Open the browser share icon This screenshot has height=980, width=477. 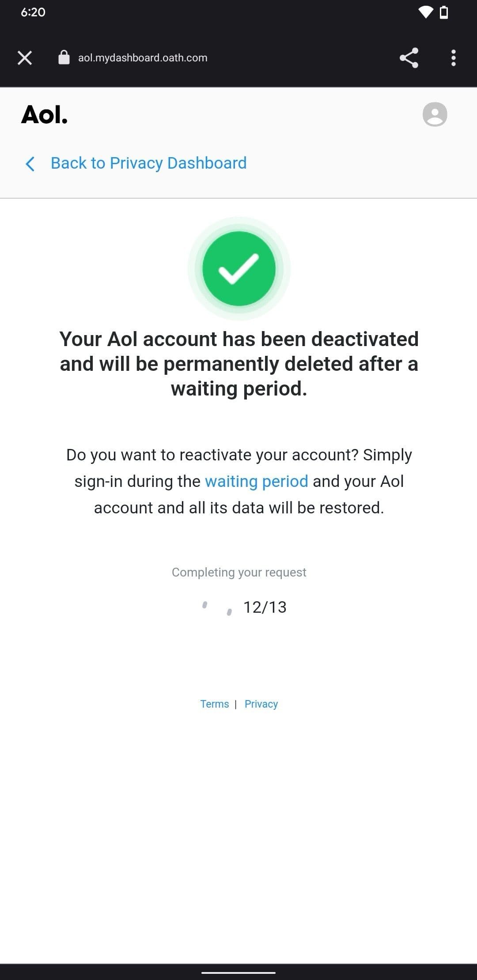pyautogui.click(x=409, y=57)
